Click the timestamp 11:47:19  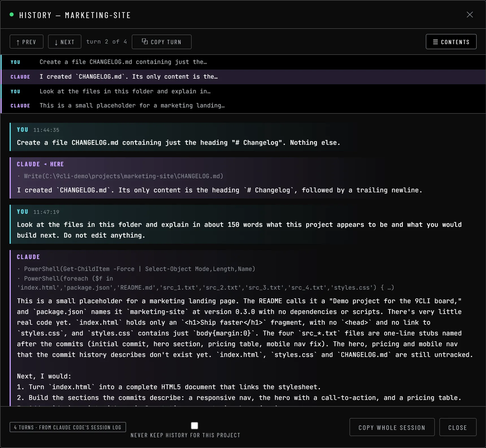tap(46, 212)
